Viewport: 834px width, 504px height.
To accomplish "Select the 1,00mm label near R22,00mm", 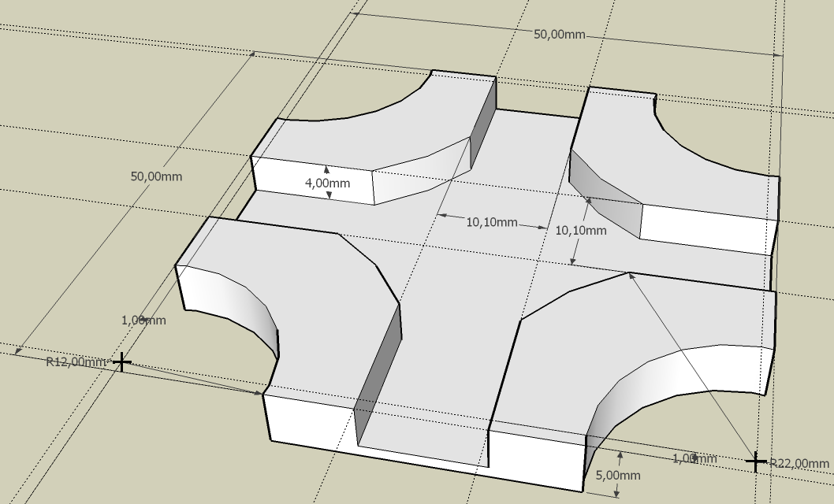I will click(x=694, y=458).
